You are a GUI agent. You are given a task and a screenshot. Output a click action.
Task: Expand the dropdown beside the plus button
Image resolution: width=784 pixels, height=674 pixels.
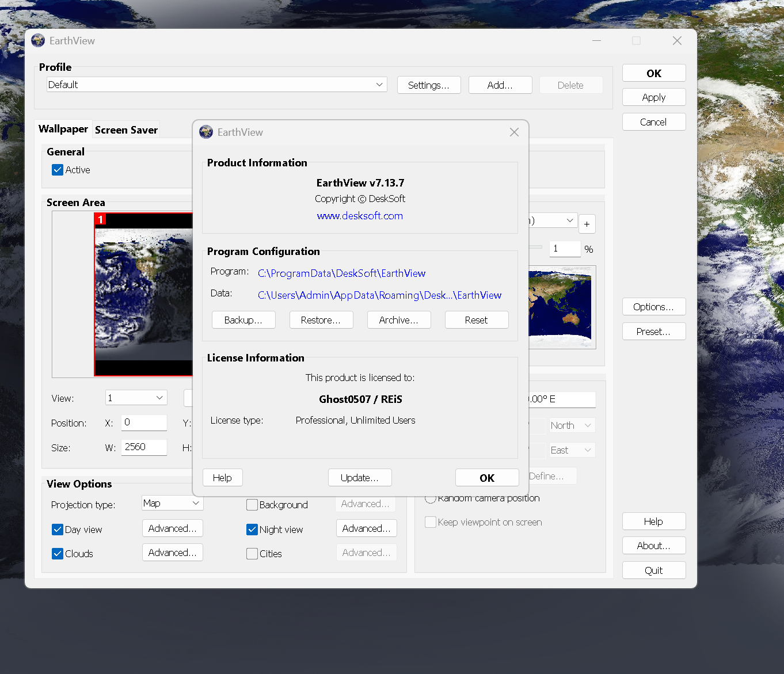pyautogui.click(x=553, y=220)
